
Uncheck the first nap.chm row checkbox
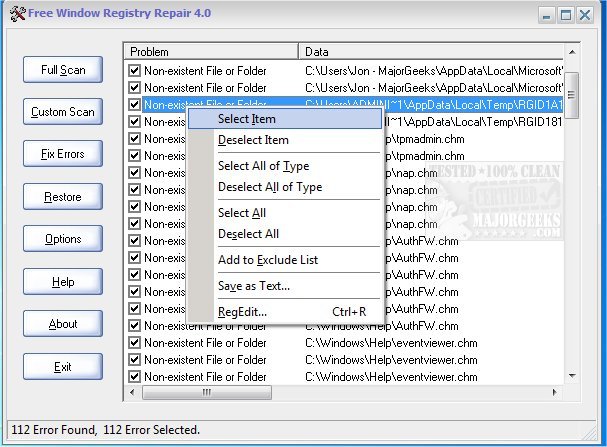point(134,173)
